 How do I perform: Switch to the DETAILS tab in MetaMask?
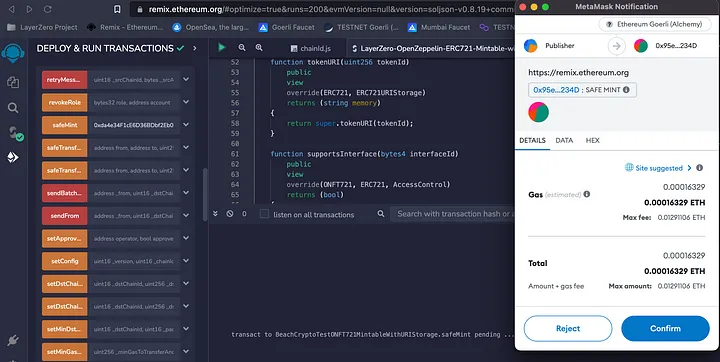click(x=532, y=141)
